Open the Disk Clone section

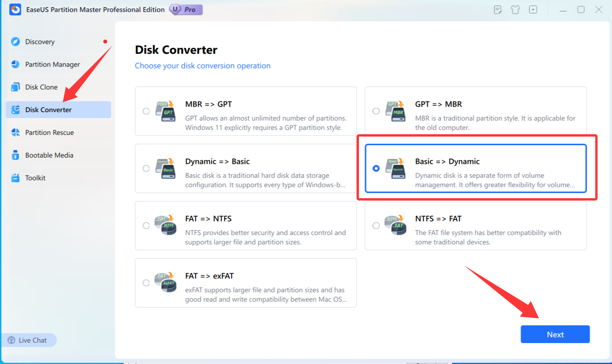[x=58, y=87]
